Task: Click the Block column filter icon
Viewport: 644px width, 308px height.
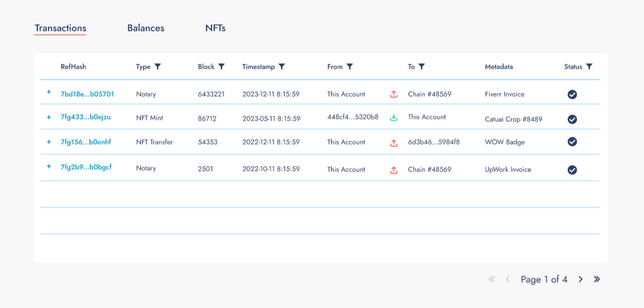Action: [222, 67]
